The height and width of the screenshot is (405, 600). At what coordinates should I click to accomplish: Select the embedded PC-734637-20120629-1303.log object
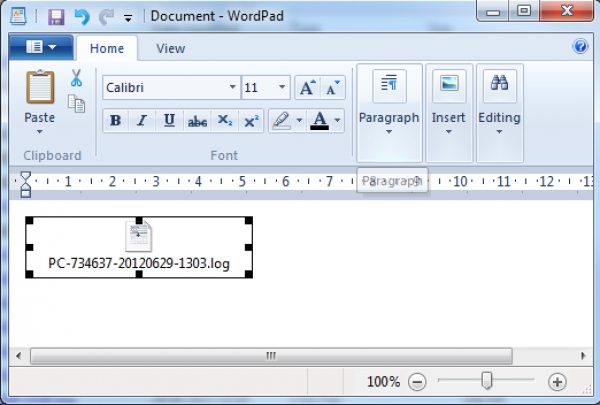139,247
